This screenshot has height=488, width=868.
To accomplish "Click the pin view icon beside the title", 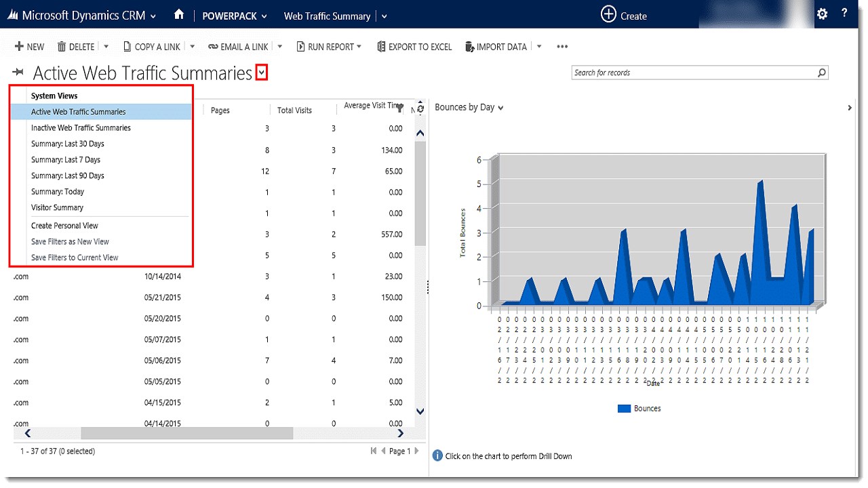I will click(18, 73).
